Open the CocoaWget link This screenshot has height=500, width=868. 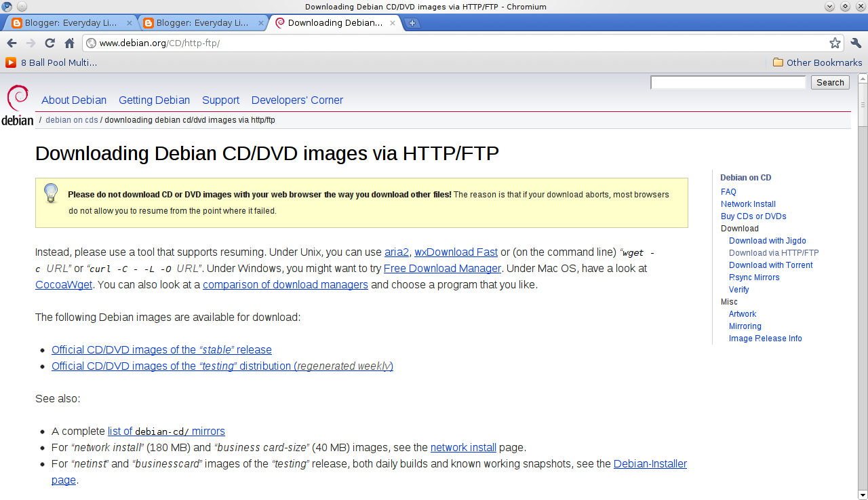click(x=64, y=285)
